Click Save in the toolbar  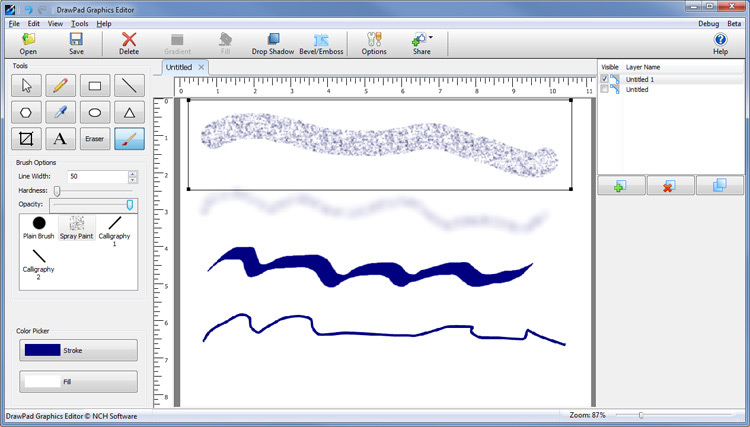pyautogui.click(x=76, y=44)
